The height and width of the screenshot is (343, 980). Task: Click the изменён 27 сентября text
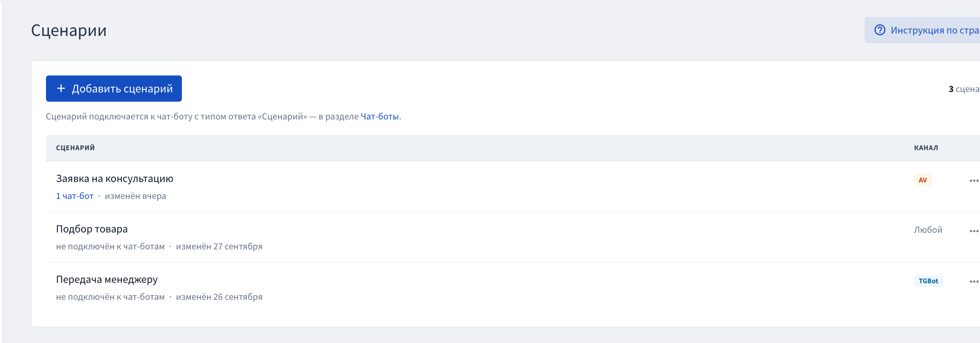pos(219,247)
